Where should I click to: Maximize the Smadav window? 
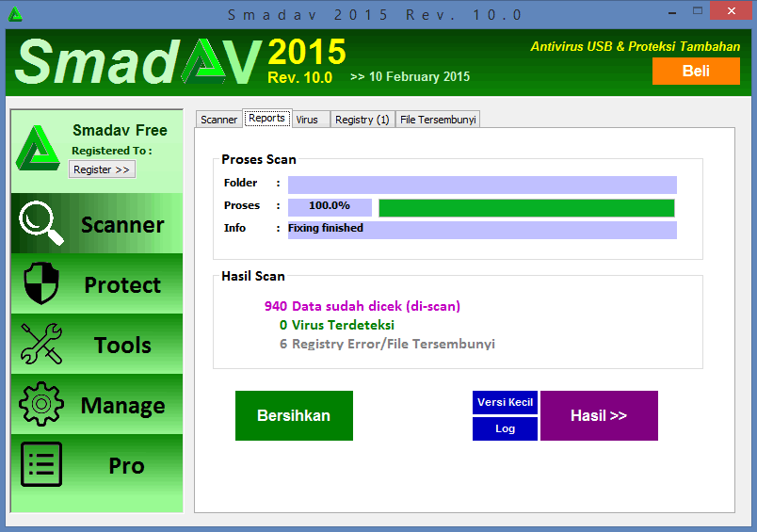(697, 10)
